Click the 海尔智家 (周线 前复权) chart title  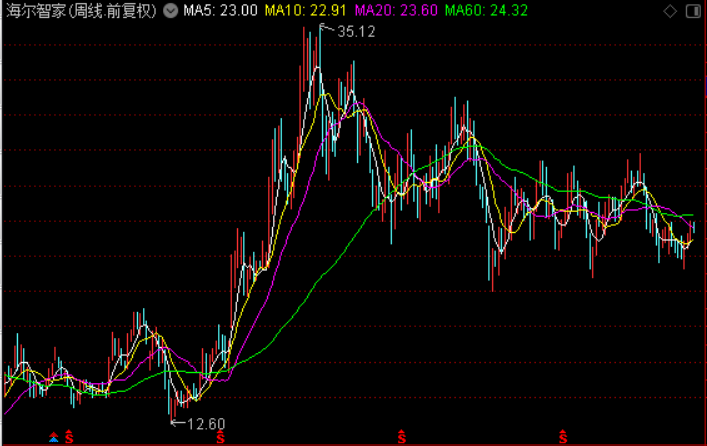pyautogui.click(x=79, y=11)
